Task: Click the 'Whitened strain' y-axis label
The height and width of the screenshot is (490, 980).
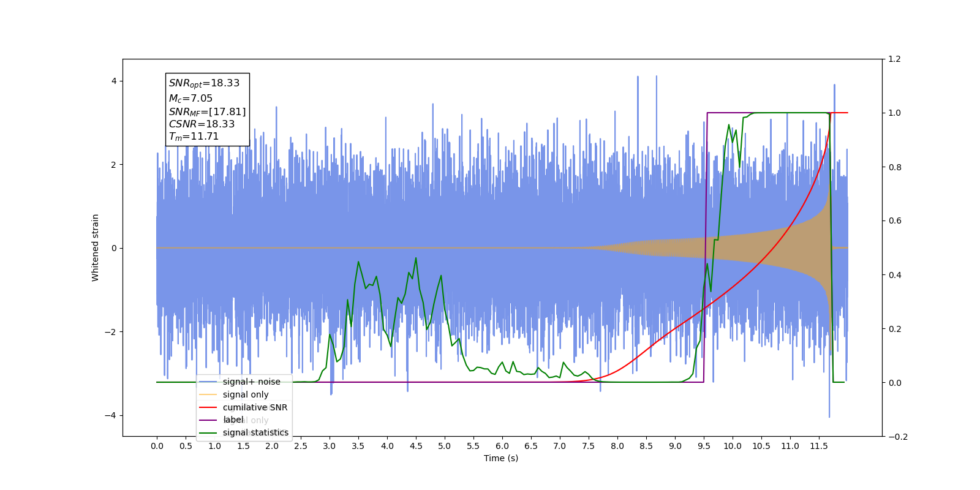Action: click(x=95, y=247)
